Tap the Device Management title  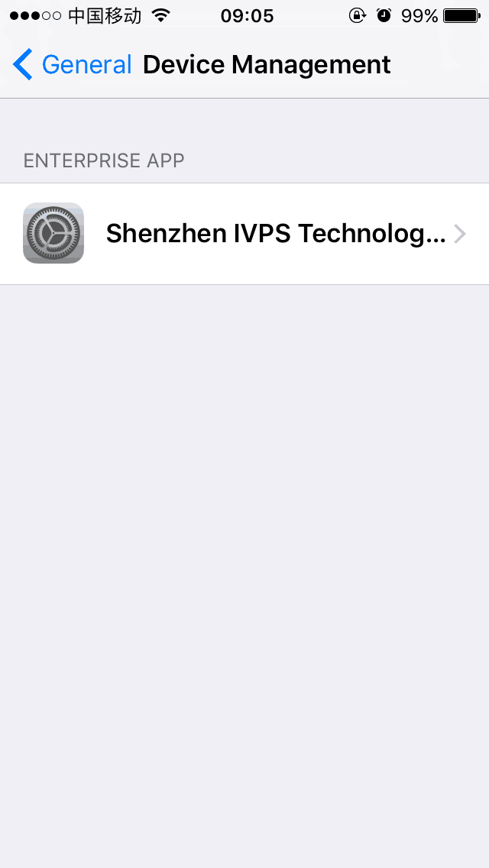[x=267, y=65]
